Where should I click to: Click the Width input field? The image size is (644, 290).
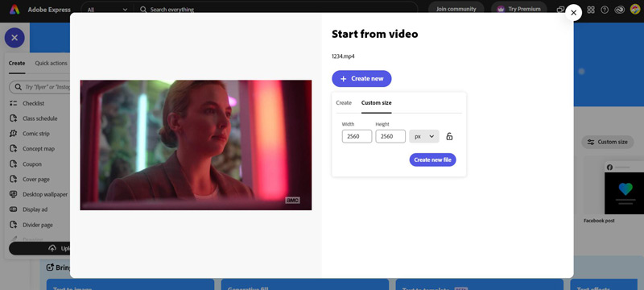click(x=357, y=136)
